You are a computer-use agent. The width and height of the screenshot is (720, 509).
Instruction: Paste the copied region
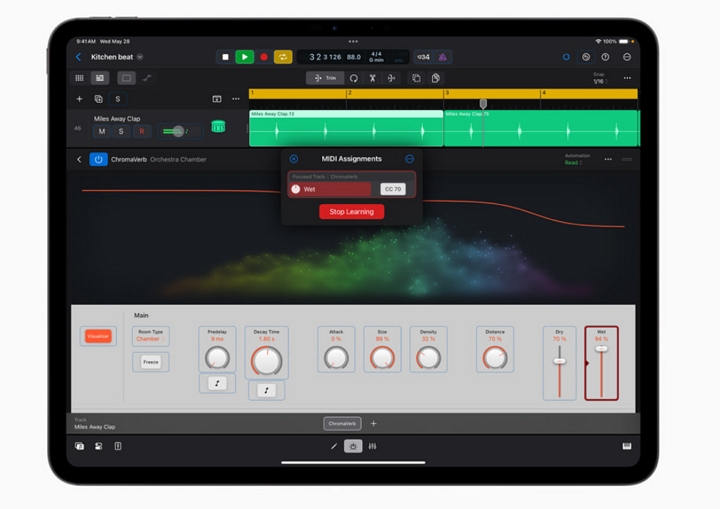click(435, 78)
